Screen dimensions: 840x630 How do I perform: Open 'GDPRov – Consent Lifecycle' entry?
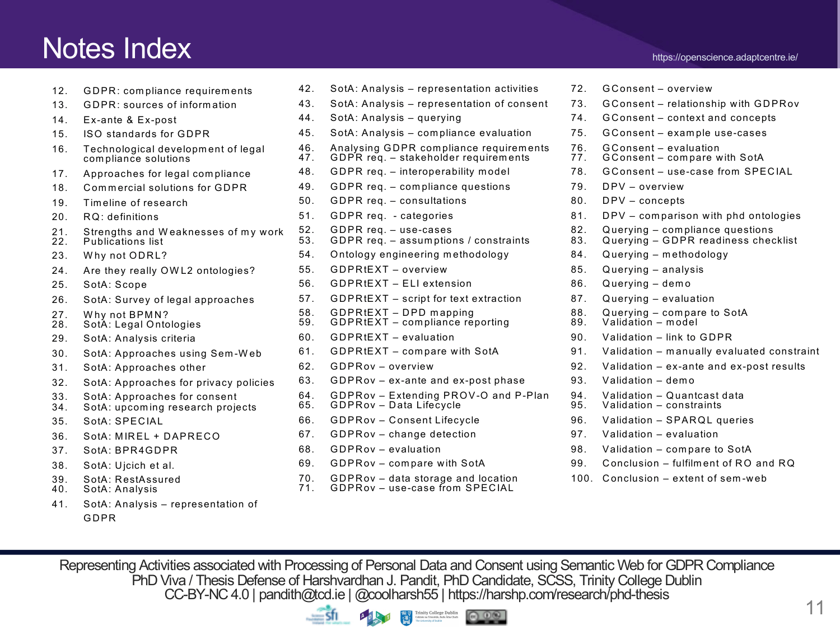(x=405, y=420)
